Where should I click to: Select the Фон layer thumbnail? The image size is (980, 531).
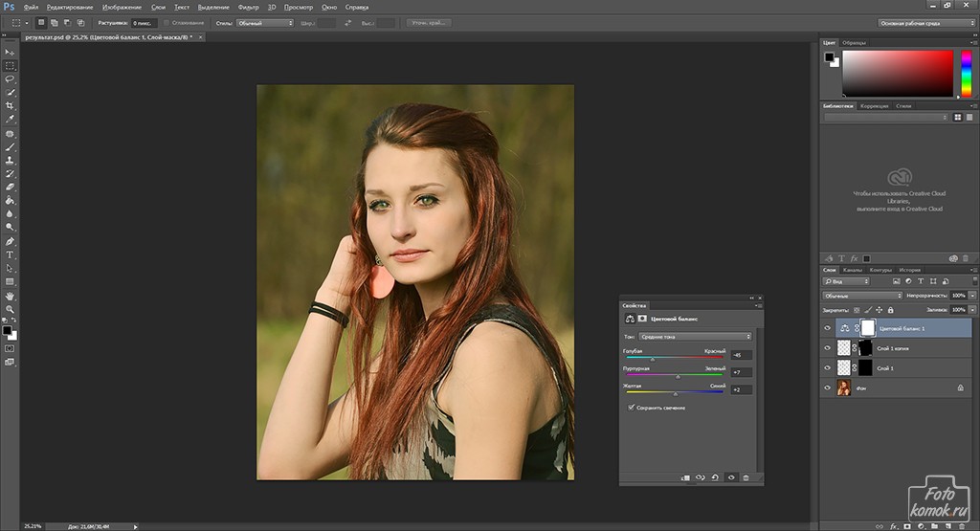[x=844, y=387]
